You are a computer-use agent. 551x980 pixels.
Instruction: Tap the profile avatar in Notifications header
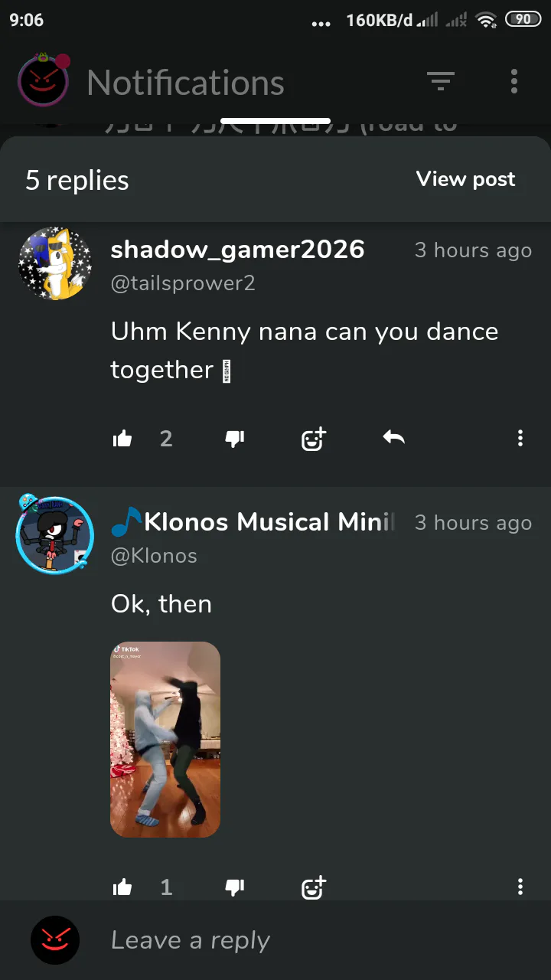coord(44,81)
